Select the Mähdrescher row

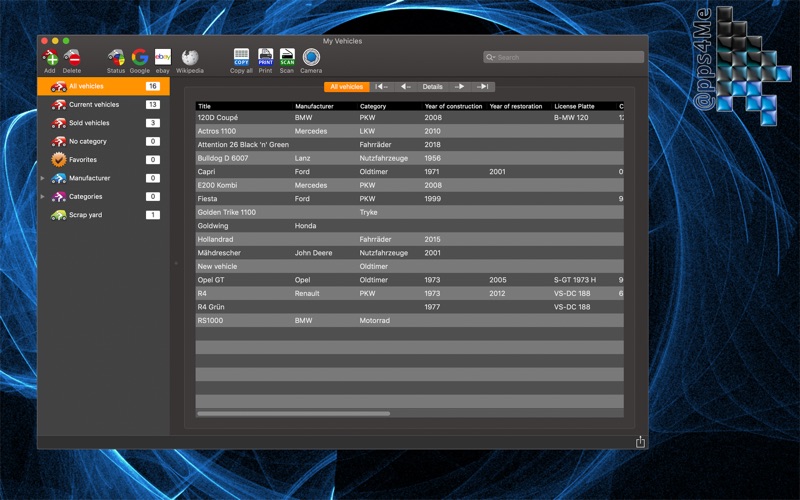(410, 253)
